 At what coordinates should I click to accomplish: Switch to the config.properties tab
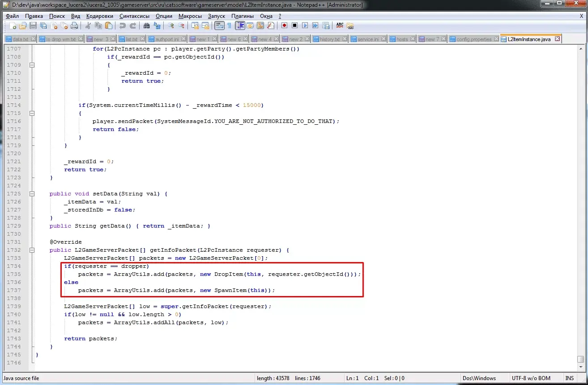(x=474, y=39)
